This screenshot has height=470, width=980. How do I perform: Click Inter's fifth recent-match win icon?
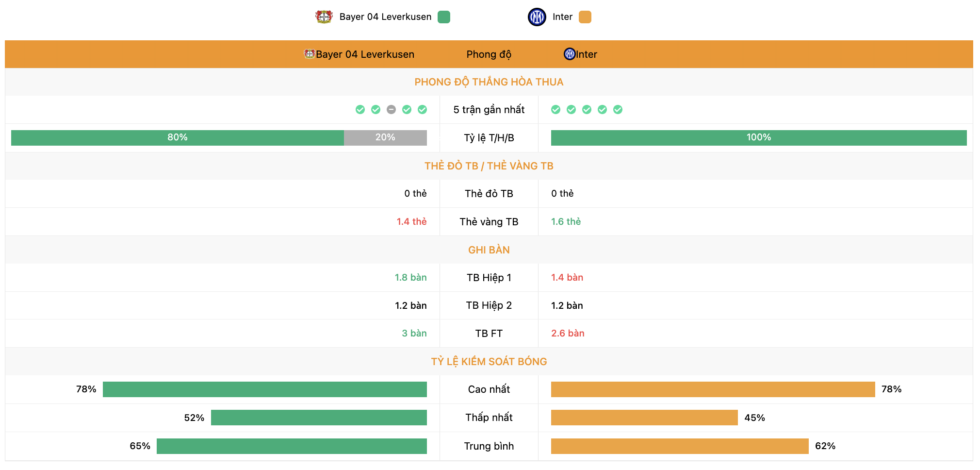tap(618, 110)
